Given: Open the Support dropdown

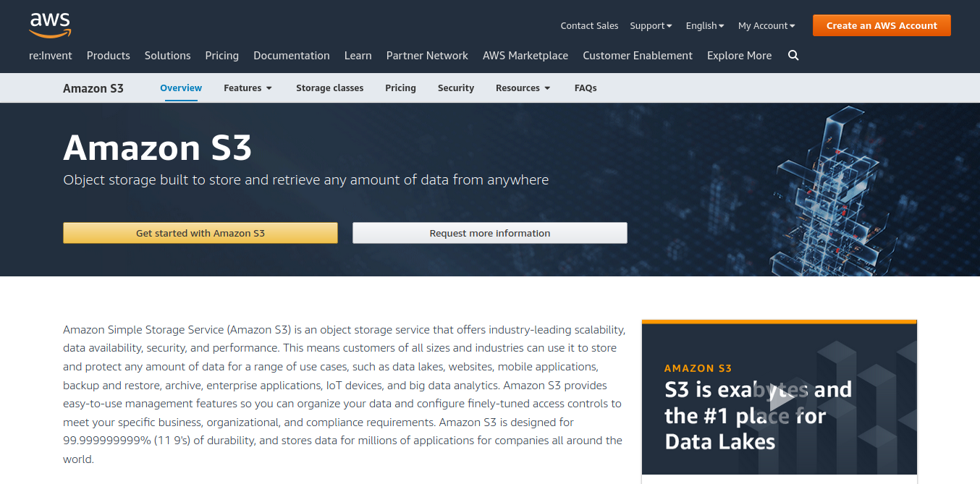Looking at the screenshot, I should 651,25.
